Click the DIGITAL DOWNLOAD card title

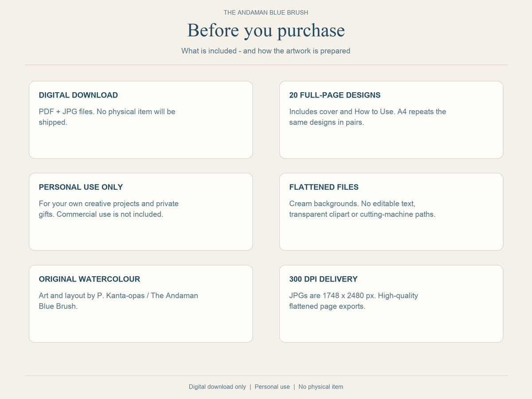pos(78,95)
